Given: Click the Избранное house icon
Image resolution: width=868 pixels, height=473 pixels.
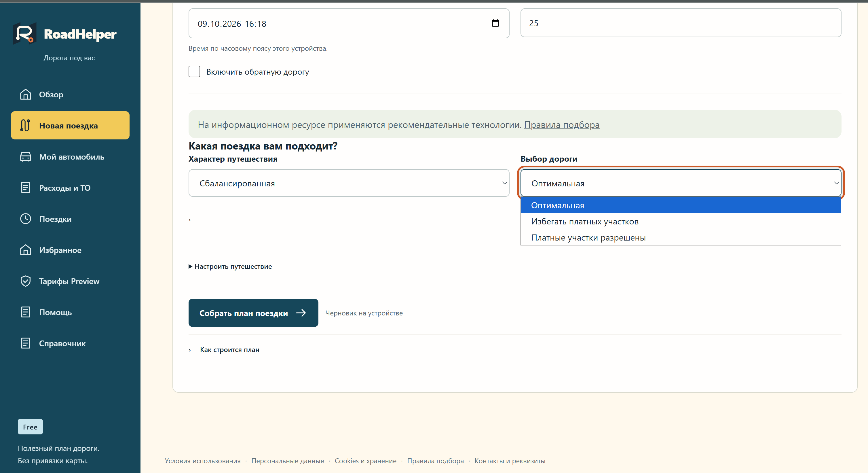Looking at the screenshot, I should click(x=26, y=250).
